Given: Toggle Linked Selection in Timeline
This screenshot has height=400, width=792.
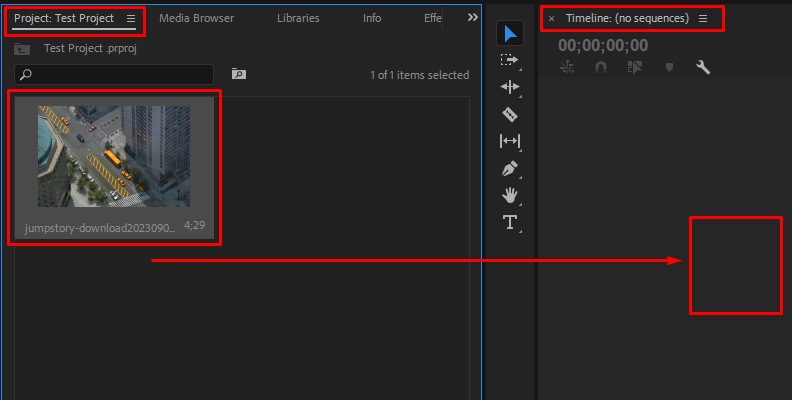Looking at the screenshot, I should (634, 68).
